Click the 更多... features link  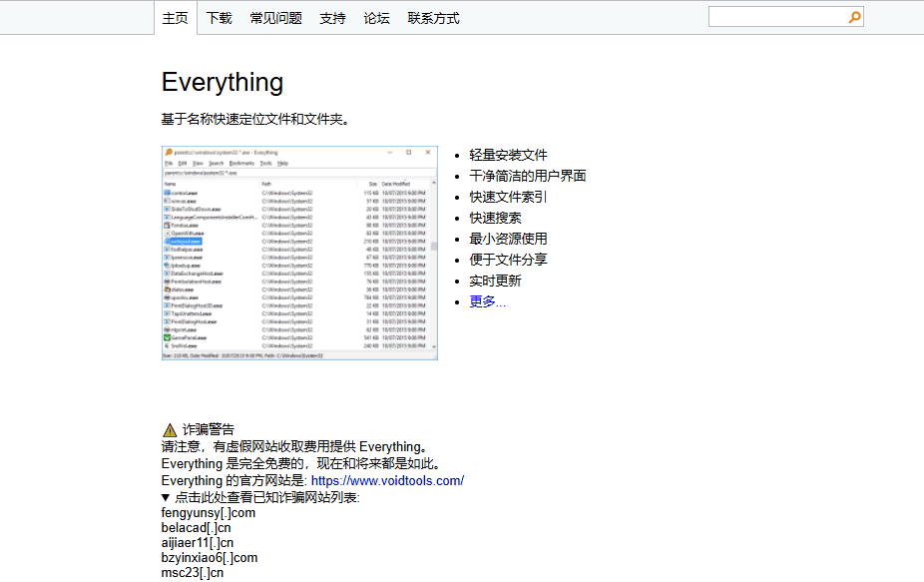tap(487, 301)
